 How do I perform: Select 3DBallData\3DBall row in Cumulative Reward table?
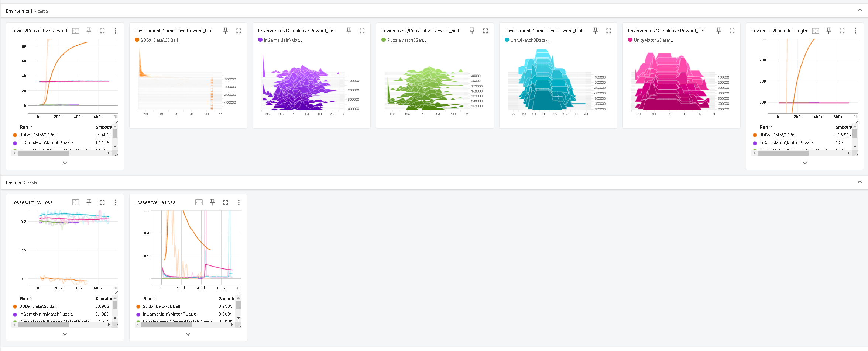pos(62,135)
